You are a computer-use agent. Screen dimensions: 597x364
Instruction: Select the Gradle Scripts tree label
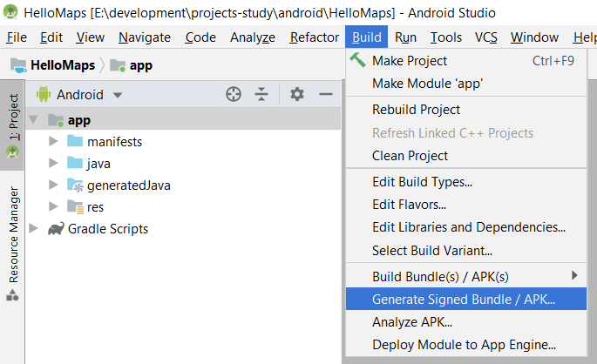(x=108, y=229)
